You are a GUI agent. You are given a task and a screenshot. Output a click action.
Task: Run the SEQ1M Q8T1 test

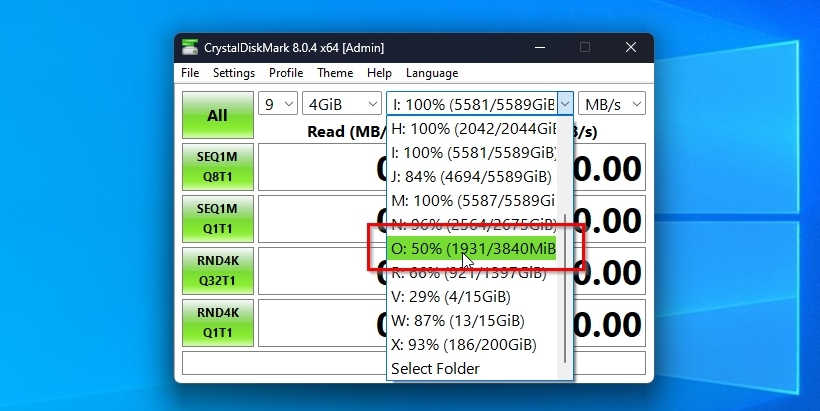click(x=218, y=167)
